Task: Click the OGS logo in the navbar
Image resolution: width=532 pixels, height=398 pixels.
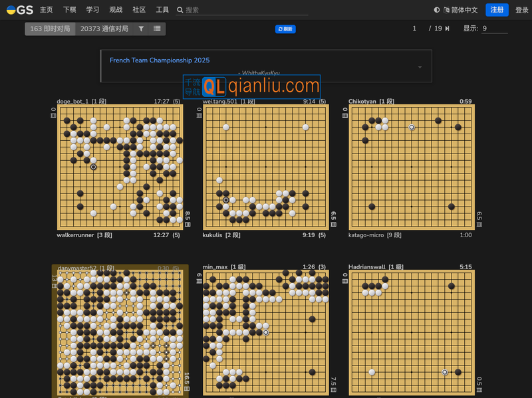Action: 19,10
